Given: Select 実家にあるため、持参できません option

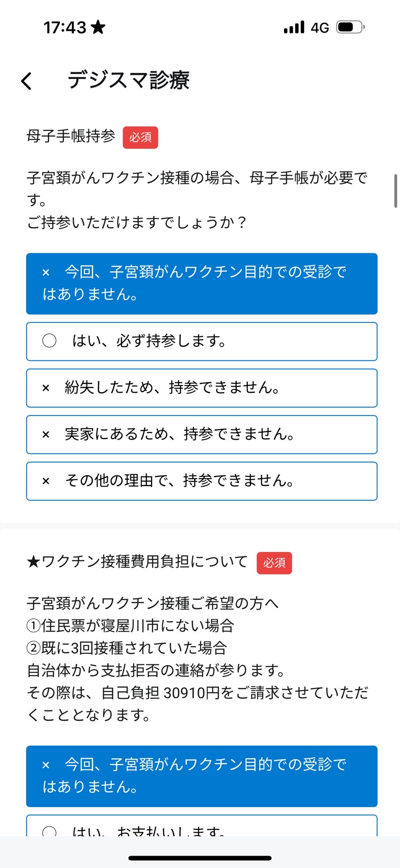Looking at the screenshot, I should coord(202,434).
